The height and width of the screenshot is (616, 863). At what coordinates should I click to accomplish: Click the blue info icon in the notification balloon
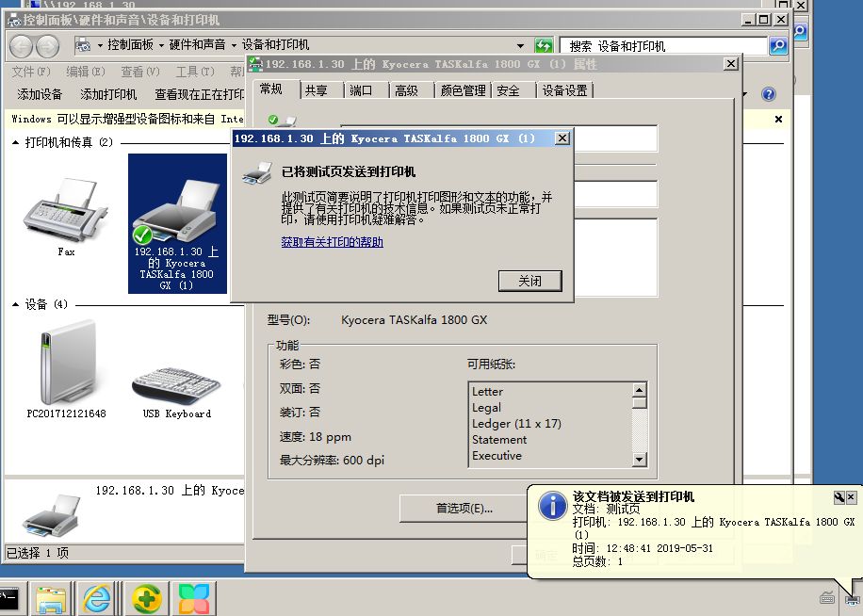pos(552,506)
